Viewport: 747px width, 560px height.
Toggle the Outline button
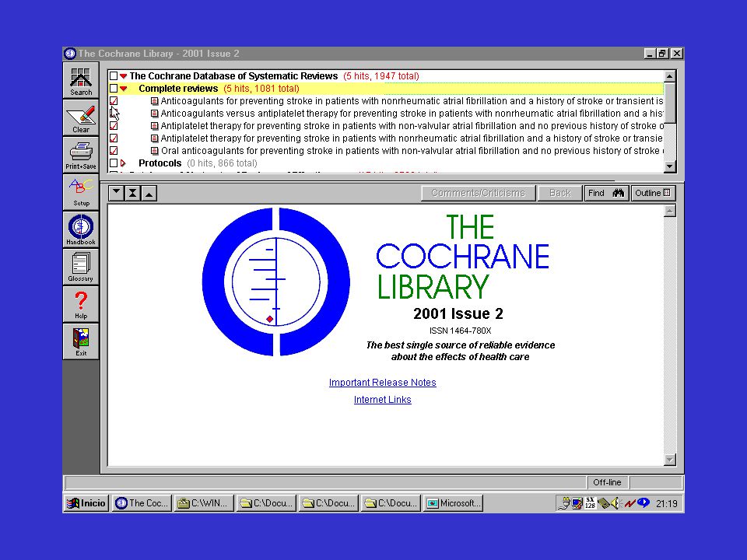point(653,193)
